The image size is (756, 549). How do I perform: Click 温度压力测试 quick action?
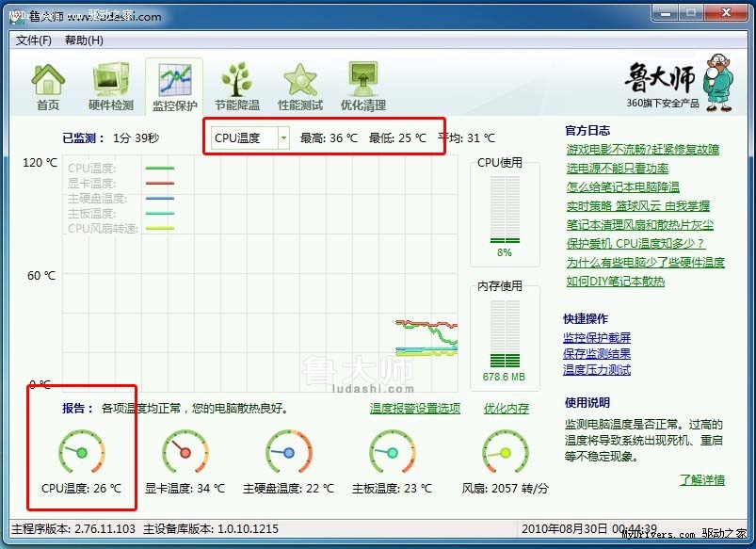coord(597,369)
